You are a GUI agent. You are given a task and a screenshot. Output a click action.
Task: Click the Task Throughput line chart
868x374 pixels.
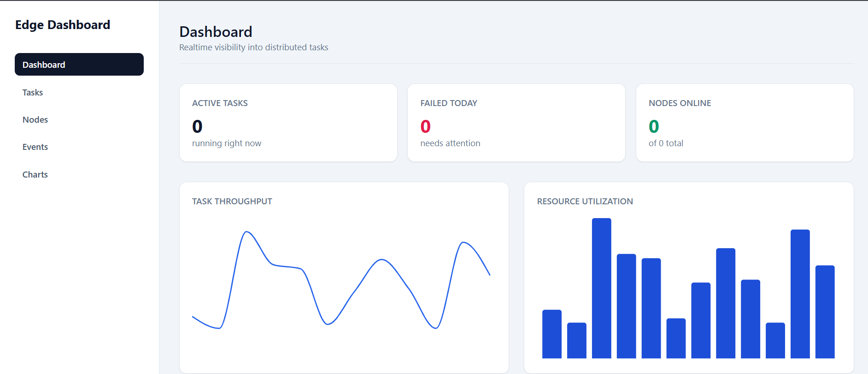pos(341,280)
